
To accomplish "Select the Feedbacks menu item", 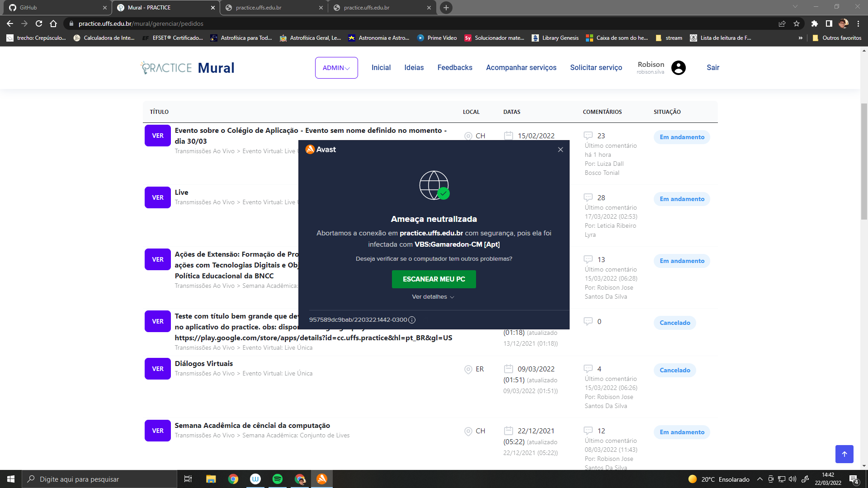I will point(454,67).
